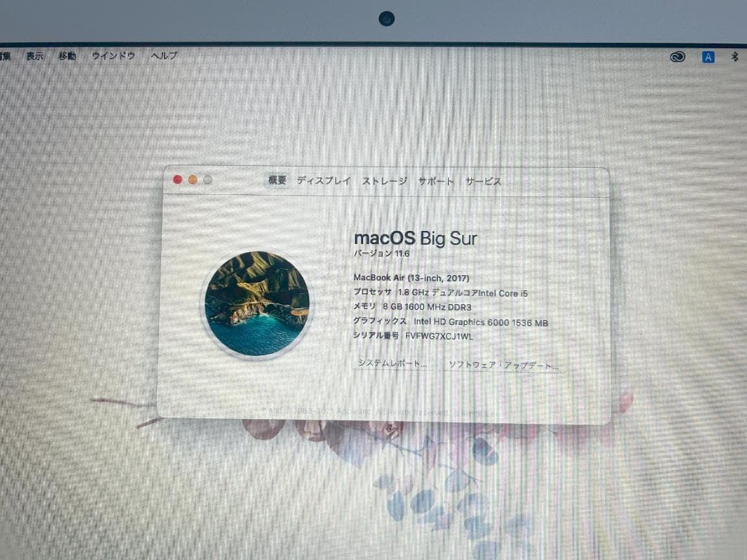This screenshot has width=747, height=560.
Task: Open the input source selector showing blue A
Action: 708,57
